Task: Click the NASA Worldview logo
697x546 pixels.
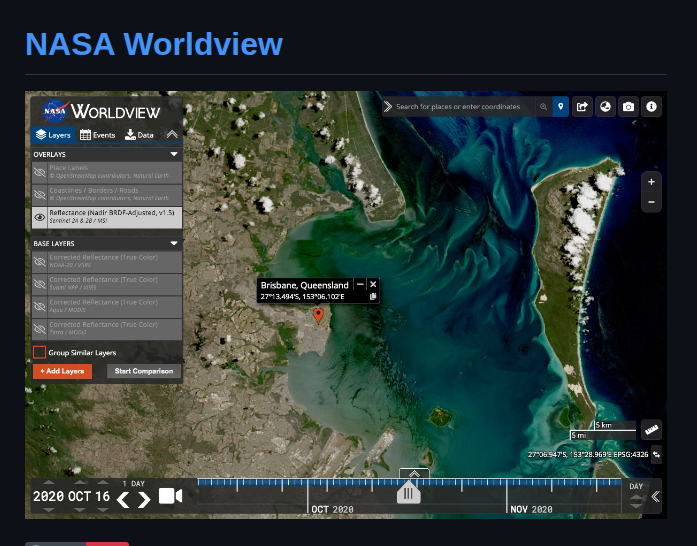Action: click(x=101, y=111)
